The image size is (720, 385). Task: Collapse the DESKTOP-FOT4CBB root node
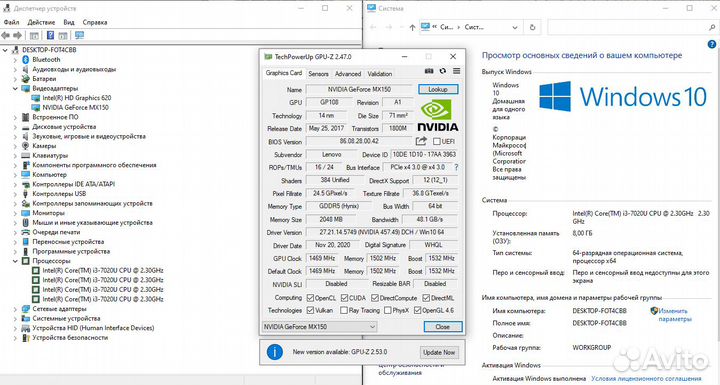click(5, 50)
